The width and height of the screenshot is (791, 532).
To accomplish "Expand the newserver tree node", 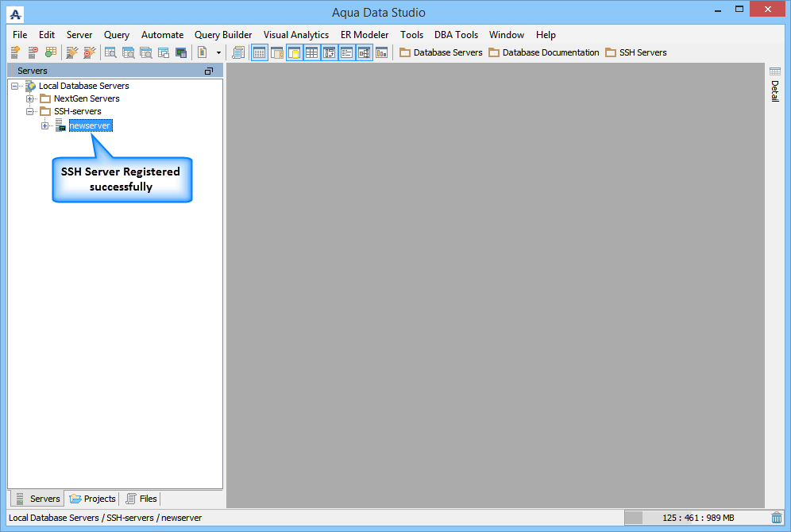I will [x=45, y=125].
